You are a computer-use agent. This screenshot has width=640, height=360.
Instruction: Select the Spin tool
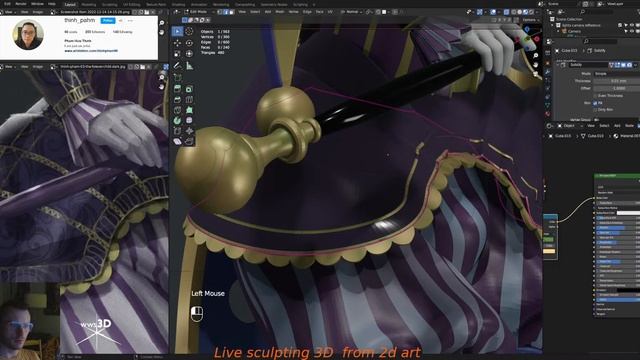pos(177,120)
